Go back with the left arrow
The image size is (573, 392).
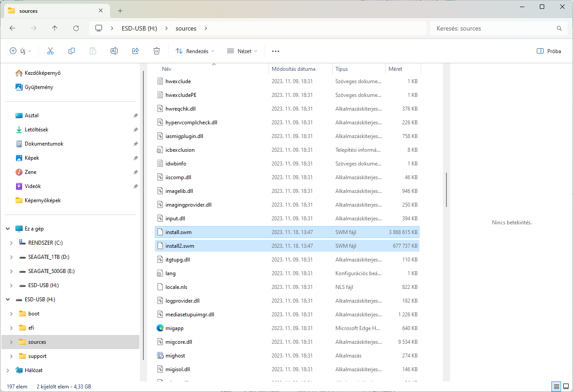pyautogui.click(x=12, y=28)
